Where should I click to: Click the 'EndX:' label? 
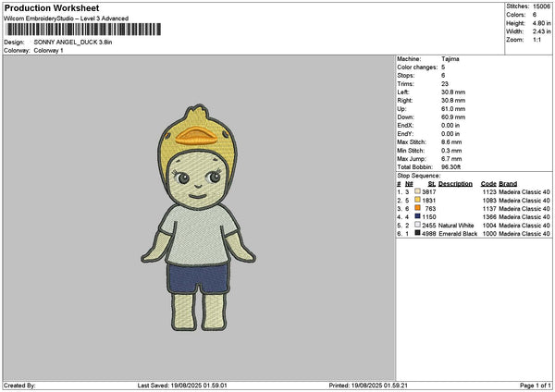405,126
